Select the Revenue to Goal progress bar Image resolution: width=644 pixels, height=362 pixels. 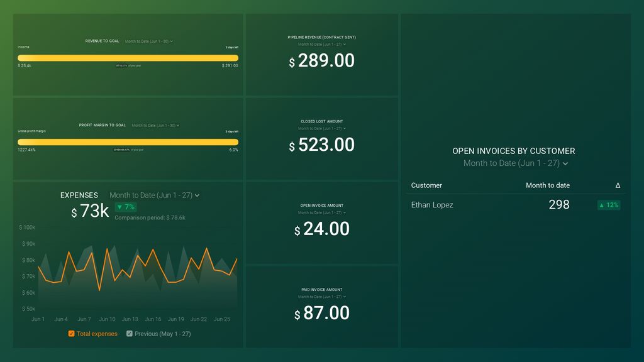coord(128,57)
